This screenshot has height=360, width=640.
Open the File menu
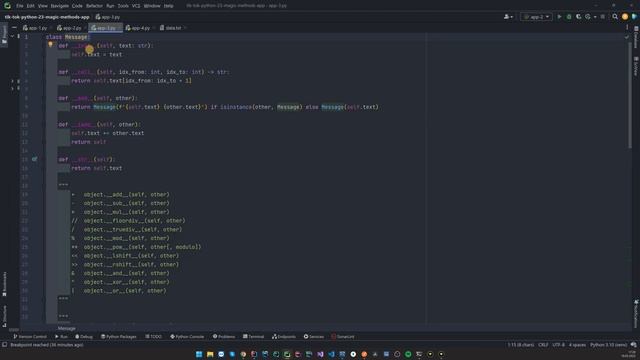tap(20, 6)
